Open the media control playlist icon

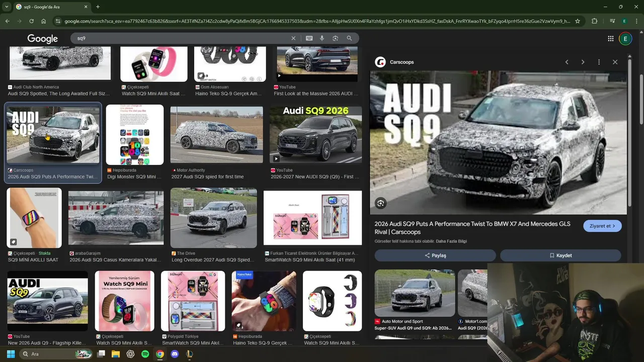coord(612,21)
